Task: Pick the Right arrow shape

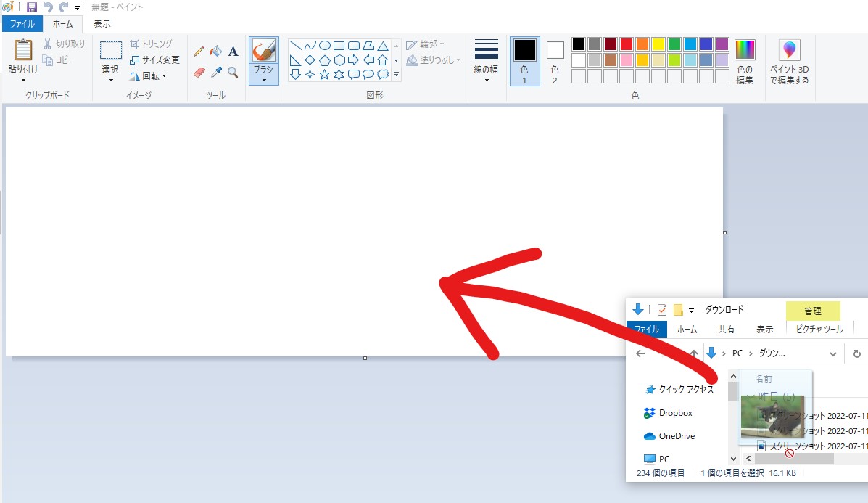Action: tap(354, 60)
